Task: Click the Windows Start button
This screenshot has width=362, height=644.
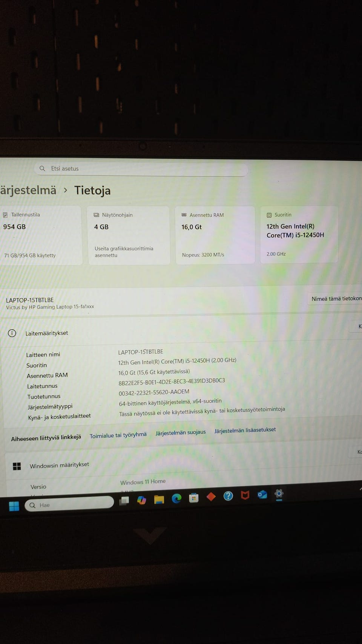Action: tap(14, 506)
